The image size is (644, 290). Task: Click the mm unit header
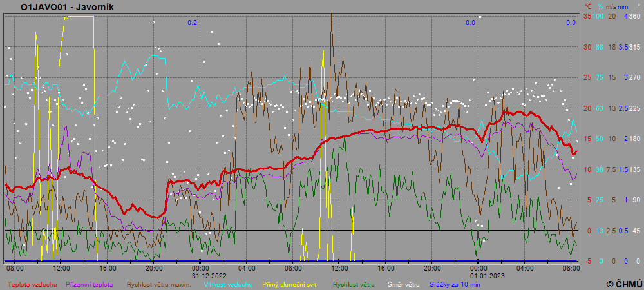(x=623, y=6)
